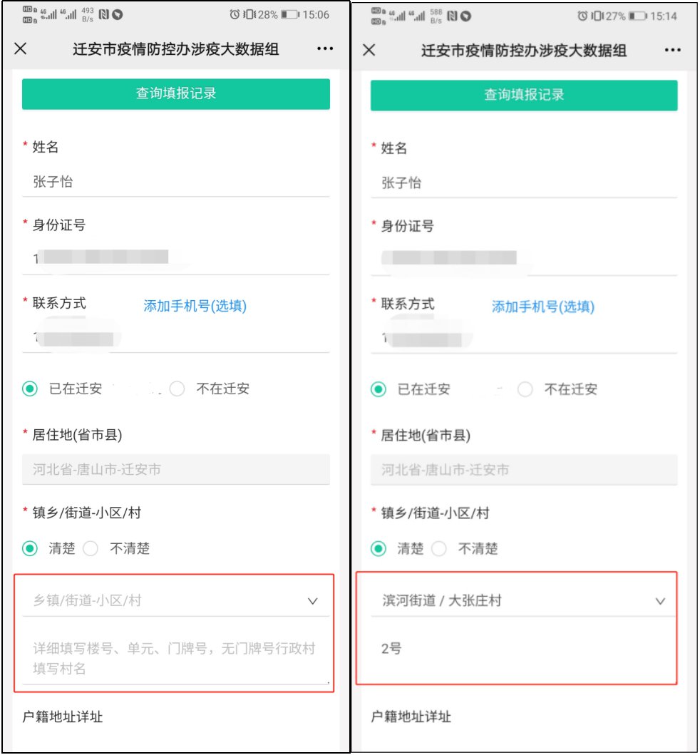Choose 不清楚 option in the right screenshot
This screenshot has width=700, height=755.
[x=438, y=549]
